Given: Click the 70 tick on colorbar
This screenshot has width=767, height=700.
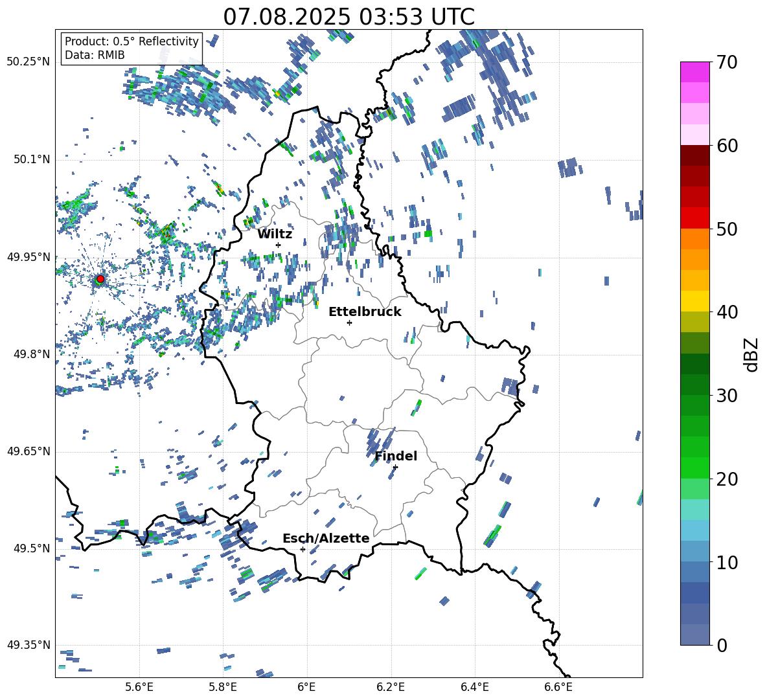Looking at the screenshot, I should 727,62.
